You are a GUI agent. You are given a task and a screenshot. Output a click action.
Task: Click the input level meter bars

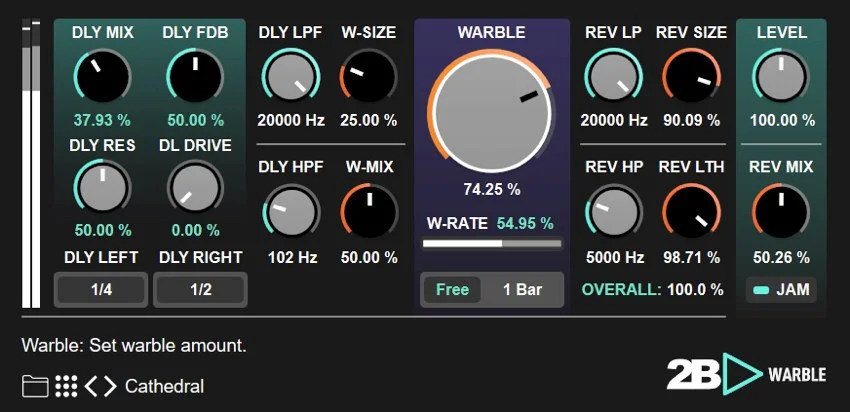tap(31, 164)
